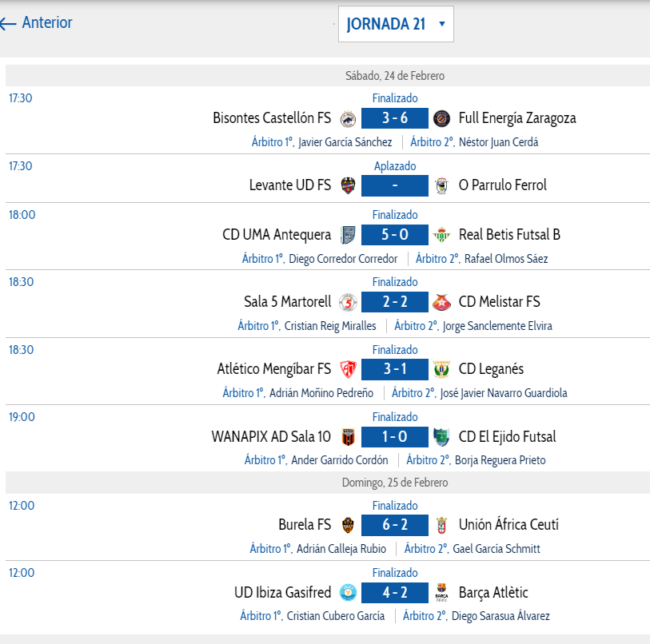The image size is (650, 644).
Task: Click the WANAPIX AD Sala 10 team name
Action: point(271,437)
